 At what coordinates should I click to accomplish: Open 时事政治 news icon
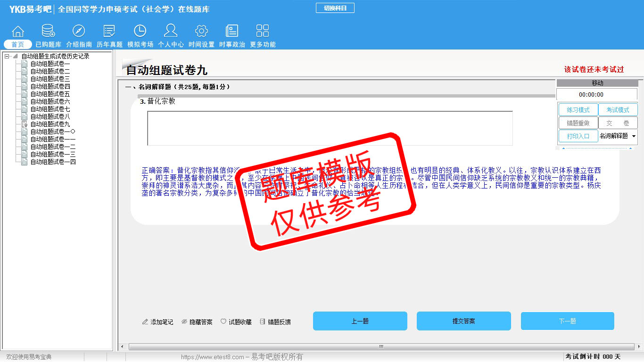point(232,32)
